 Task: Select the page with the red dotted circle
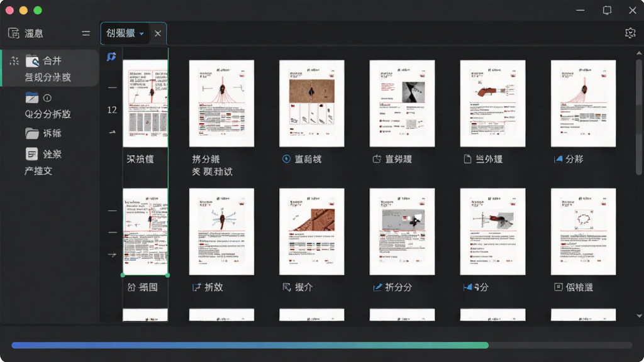[x=583, y=231]
